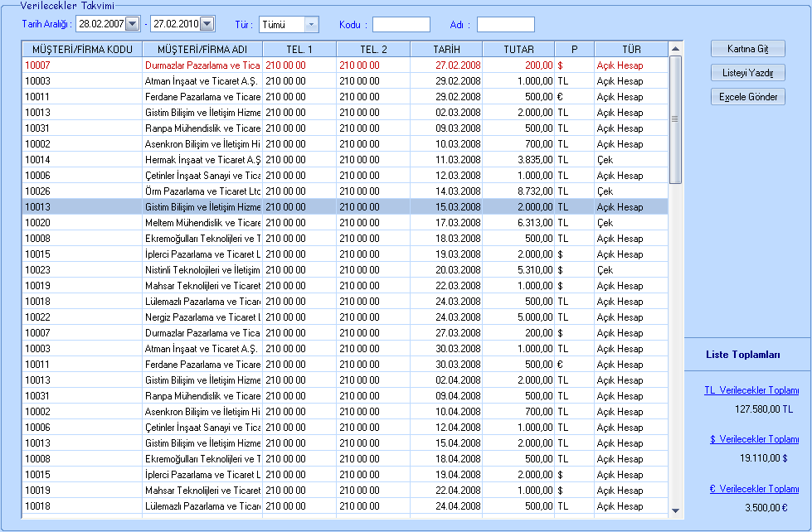Select Asenkron Bilişim row dated 10.03.2008
This screenshot has width=812, height=532.
click(x=345, y=144)
